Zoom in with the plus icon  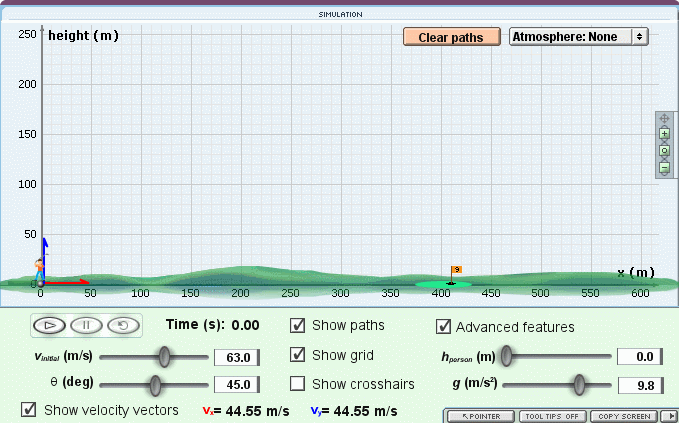[x=664, y=134]
